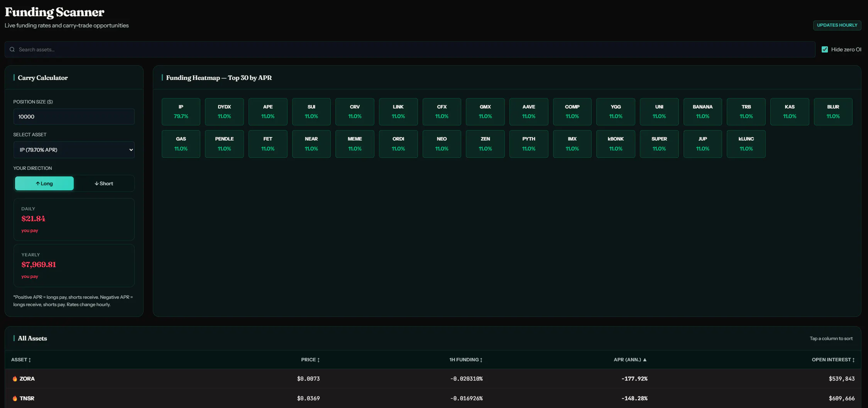Click the yearly cost $7,969.81
The height and width of the screenshot is (408, 868).
tap(39, 265)
